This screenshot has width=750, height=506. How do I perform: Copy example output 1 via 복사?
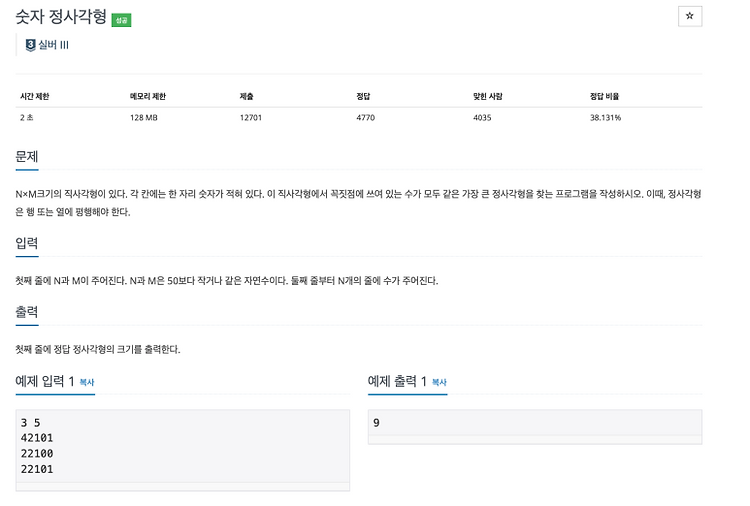[439, 382]
